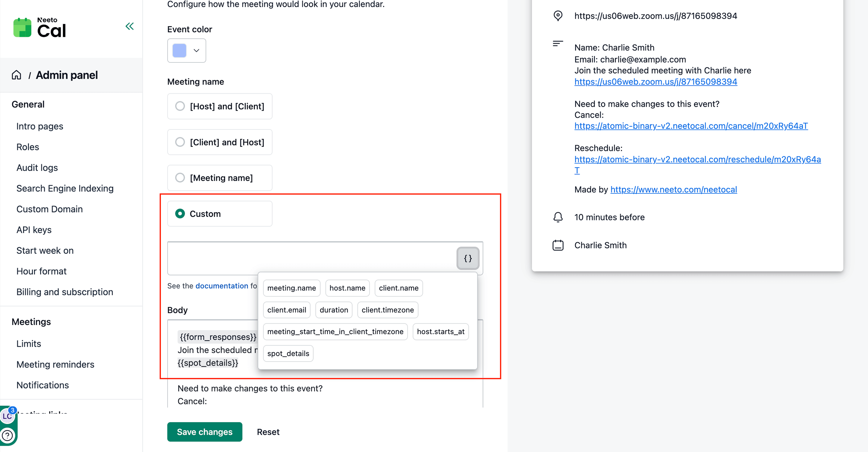
Task: Go to Meeting reminders settings
Action: (55, 364)
